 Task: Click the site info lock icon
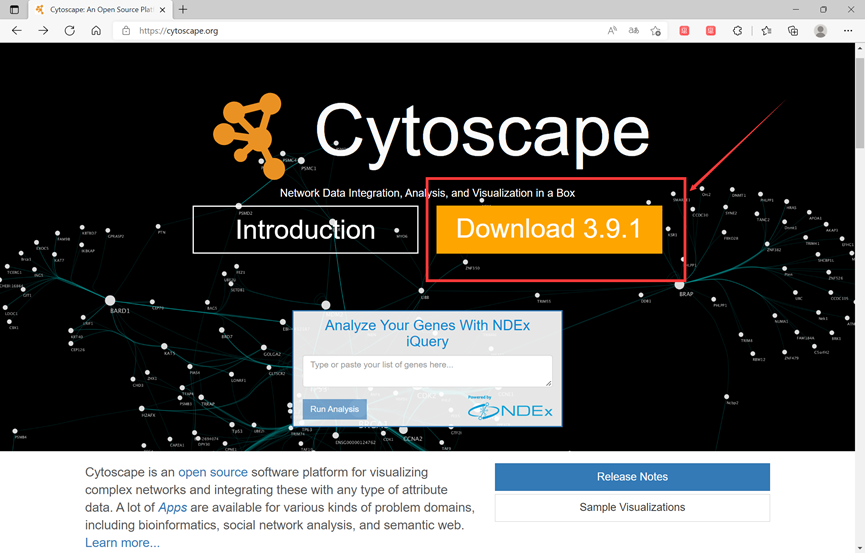[126, 31]
